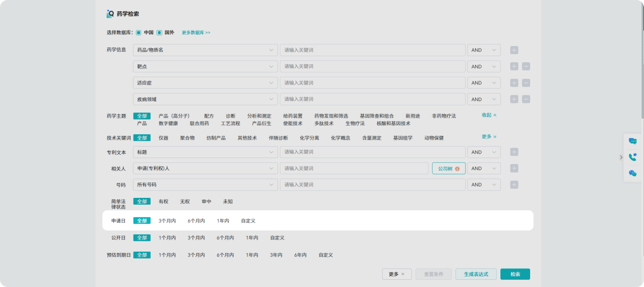Remove the 疾病领域 row with minus
Image resolution: width=644 pixels, height=287 pixels.
tap(526, 99)
